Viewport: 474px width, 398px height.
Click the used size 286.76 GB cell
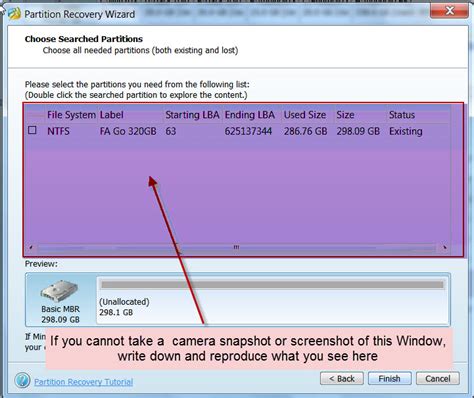(x=305, y=131)
